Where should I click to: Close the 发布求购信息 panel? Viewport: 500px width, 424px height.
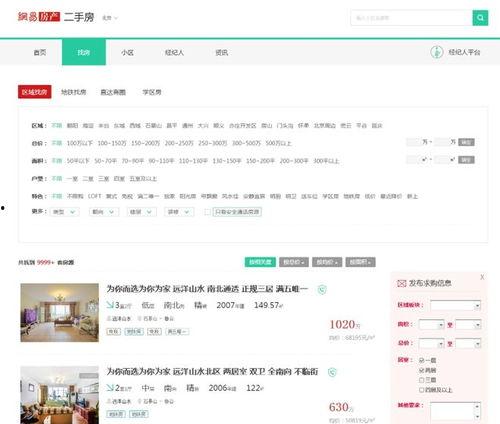[x=482, y=277]
